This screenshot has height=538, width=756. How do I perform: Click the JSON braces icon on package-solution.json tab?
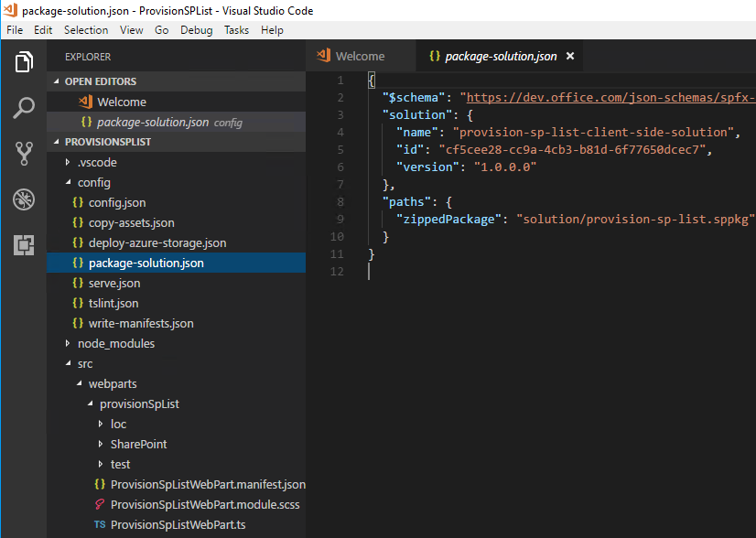pyautogui.click(x=435, y=56)
